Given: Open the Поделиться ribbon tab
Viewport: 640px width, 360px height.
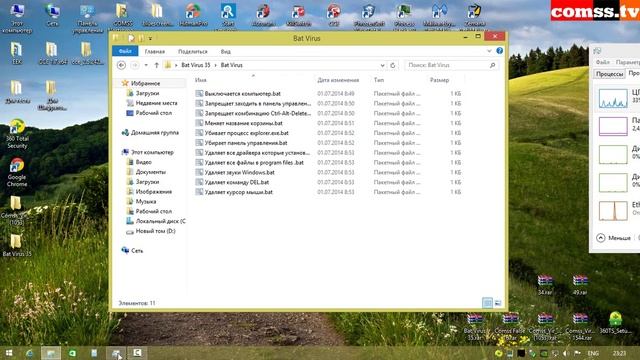Looking at the screenshot, I should (x=193, y=51).
